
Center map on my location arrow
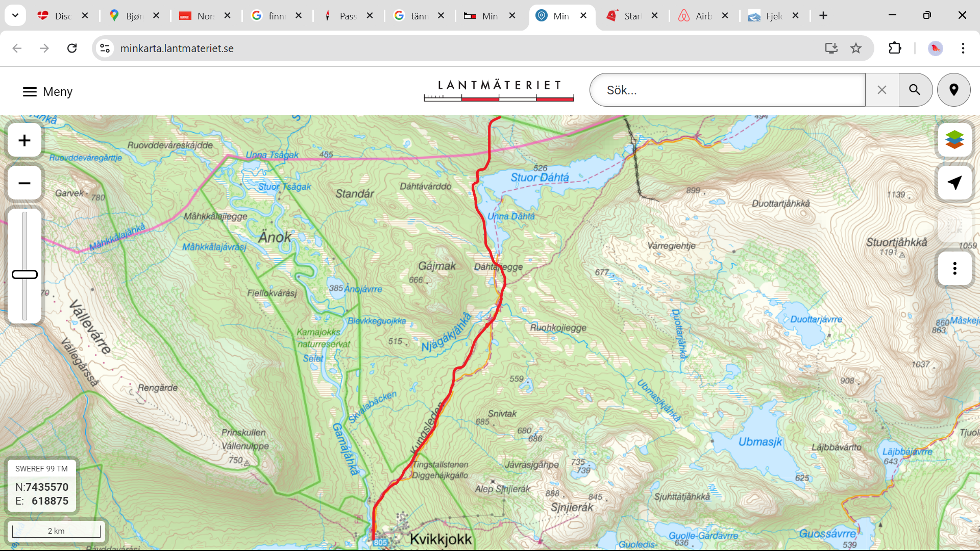(954, 183)
